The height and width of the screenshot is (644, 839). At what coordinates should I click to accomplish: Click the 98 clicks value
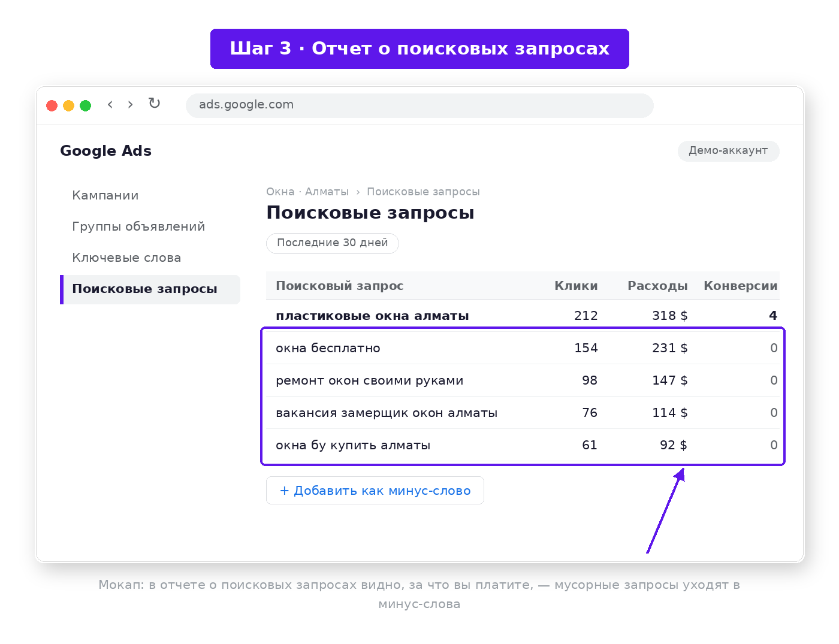pos(590,380)
